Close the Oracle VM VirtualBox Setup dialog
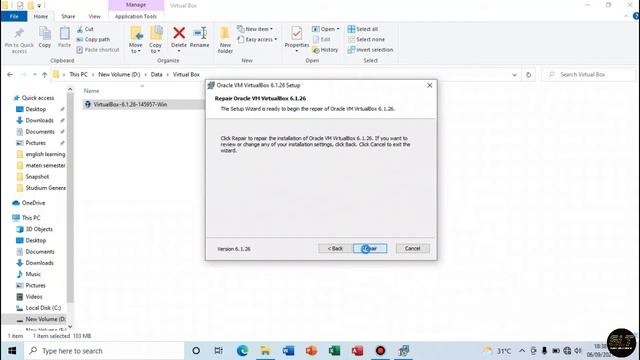This screenshot has width=640, height=360. [429, 85]
